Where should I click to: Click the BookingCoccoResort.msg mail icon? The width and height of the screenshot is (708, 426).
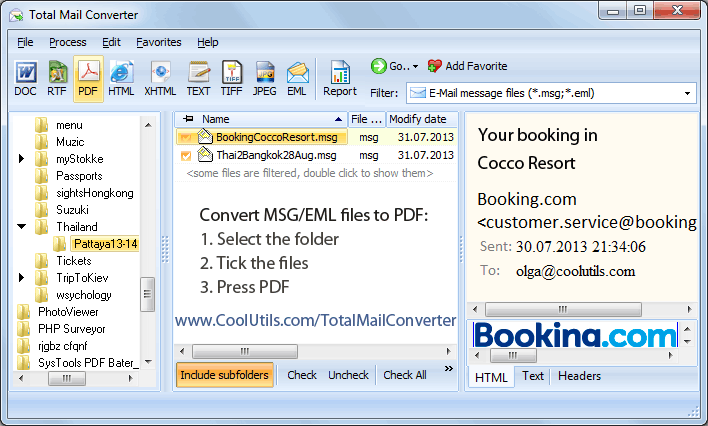pyautogui.click(x=205, y=136)
